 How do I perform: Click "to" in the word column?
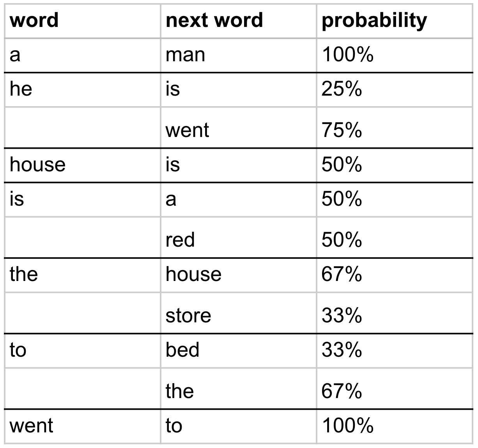(18, 349)
